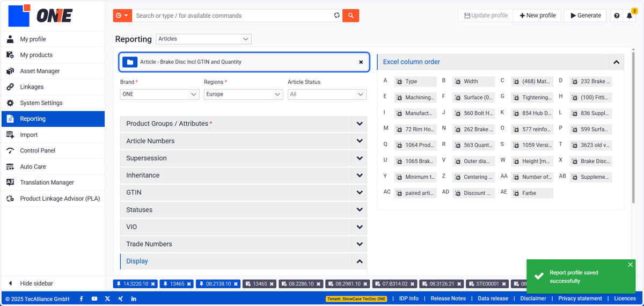Click the refresh icon in search bar

click(x=337, y=16)
